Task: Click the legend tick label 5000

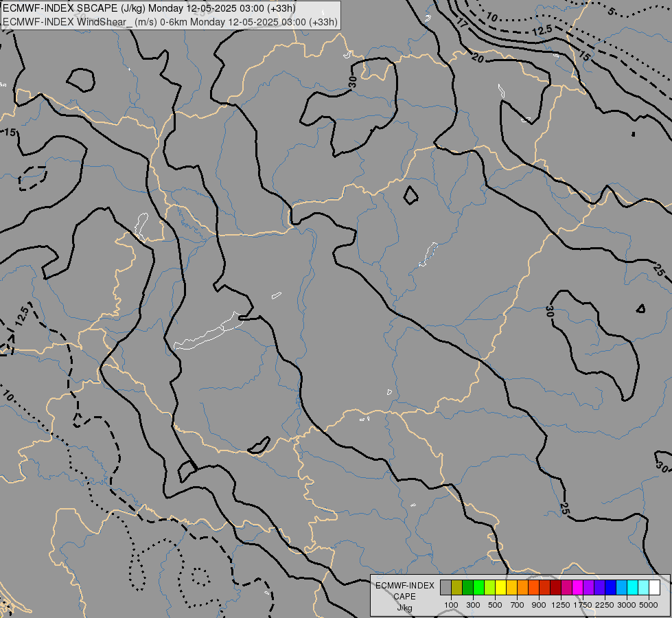Action: (649, 605)
